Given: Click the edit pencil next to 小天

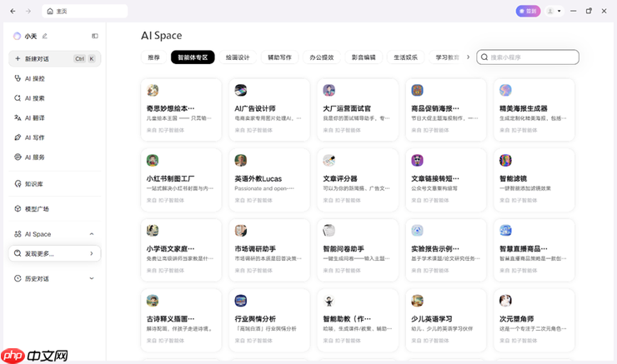Looking at the screenshot, I should 45,36.
